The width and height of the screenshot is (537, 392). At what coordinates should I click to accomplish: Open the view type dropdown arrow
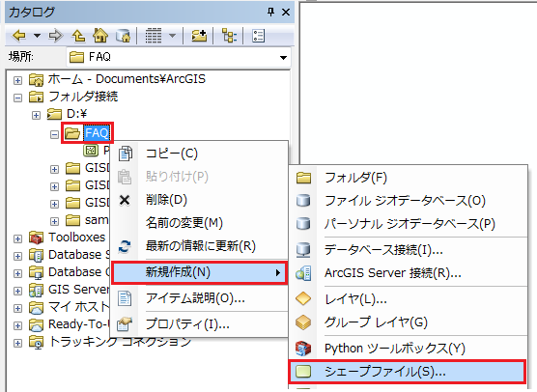click(x=172, y=36)
